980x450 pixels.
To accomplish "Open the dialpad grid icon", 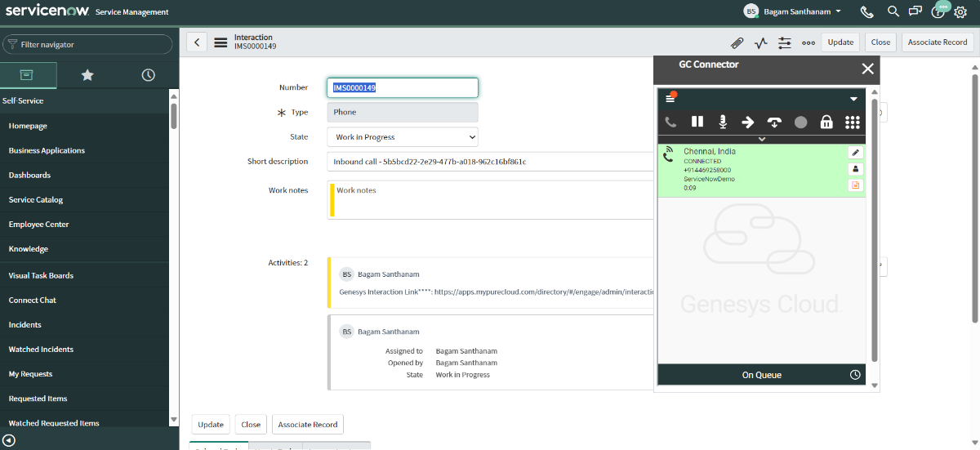I will point(853,123).
